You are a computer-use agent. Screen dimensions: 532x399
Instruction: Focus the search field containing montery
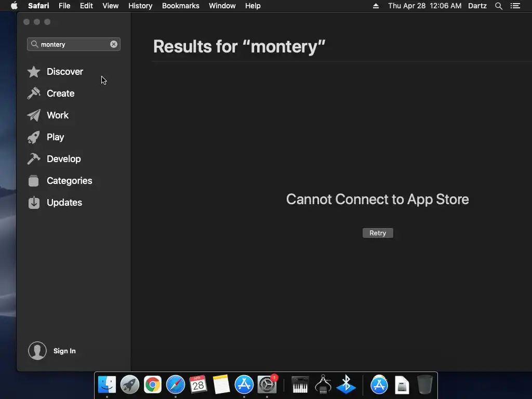[74, 44]
